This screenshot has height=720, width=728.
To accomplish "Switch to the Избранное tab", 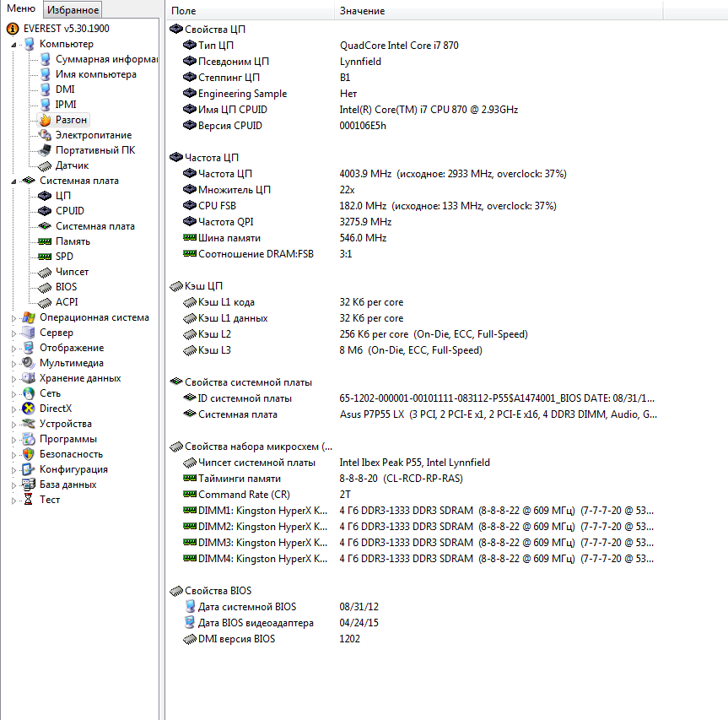I will pos(73,10).
